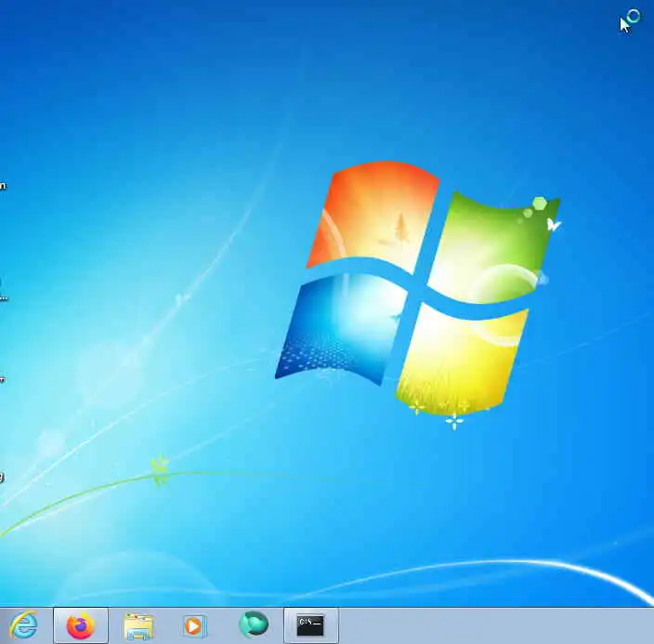654x644 pixels.
Task: Switch to the Firefox taskbar button
Action: click(81, 625)
